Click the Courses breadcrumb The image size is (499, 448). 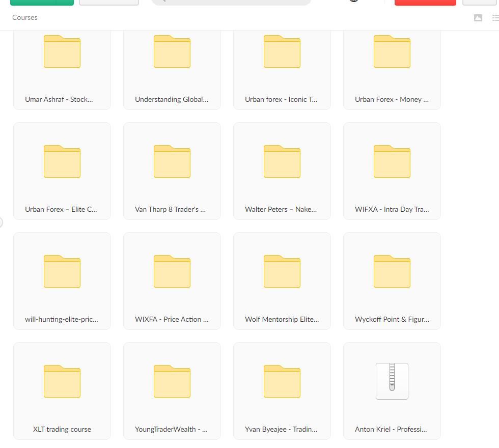[25, 17]
